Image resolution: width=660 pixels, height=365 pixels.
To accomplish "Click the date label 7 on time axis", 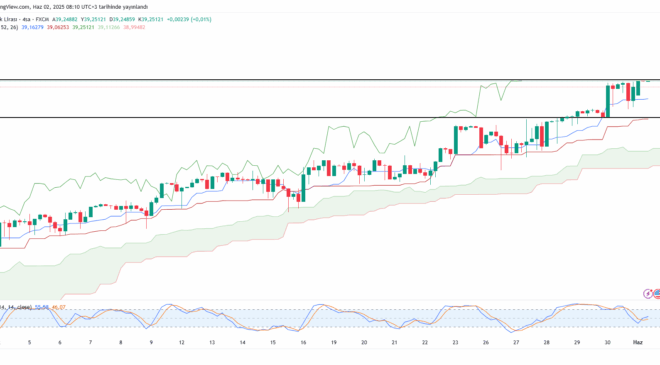I will [90, 343].
